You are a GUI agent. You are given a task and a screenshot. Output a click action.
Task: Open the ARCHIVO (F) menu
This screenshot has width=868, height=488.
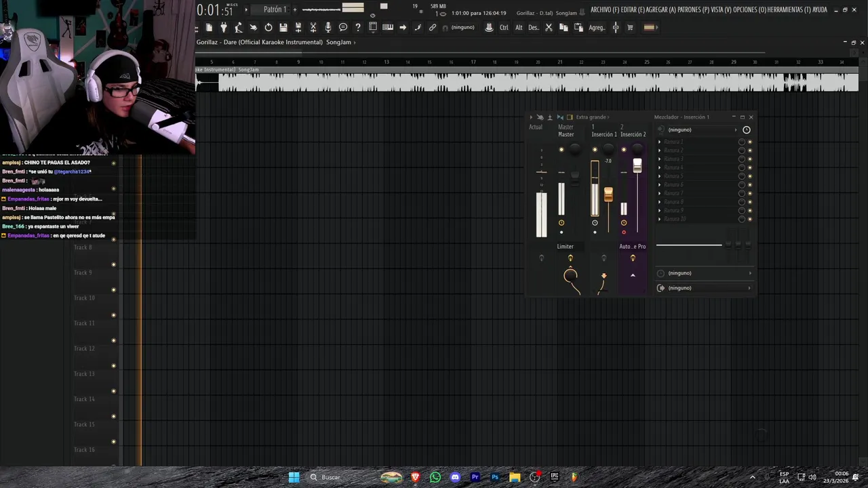(x=605, y=10)
